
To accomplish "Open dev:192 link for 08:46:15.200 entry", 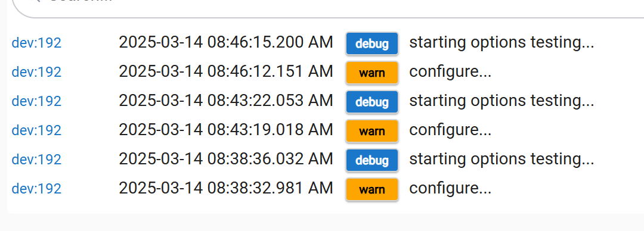I will click(36, 43).
